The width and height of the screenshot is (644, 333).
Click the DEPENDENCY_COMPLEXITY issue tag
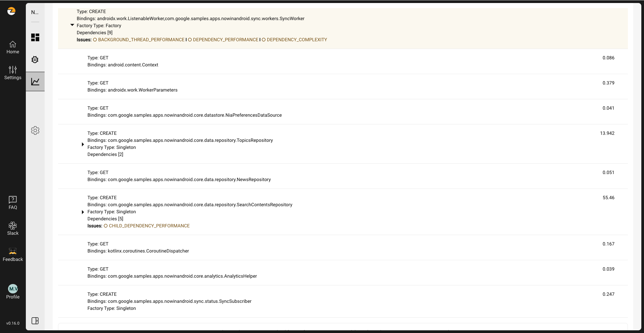pyautogui.click(x=297, y=40)
